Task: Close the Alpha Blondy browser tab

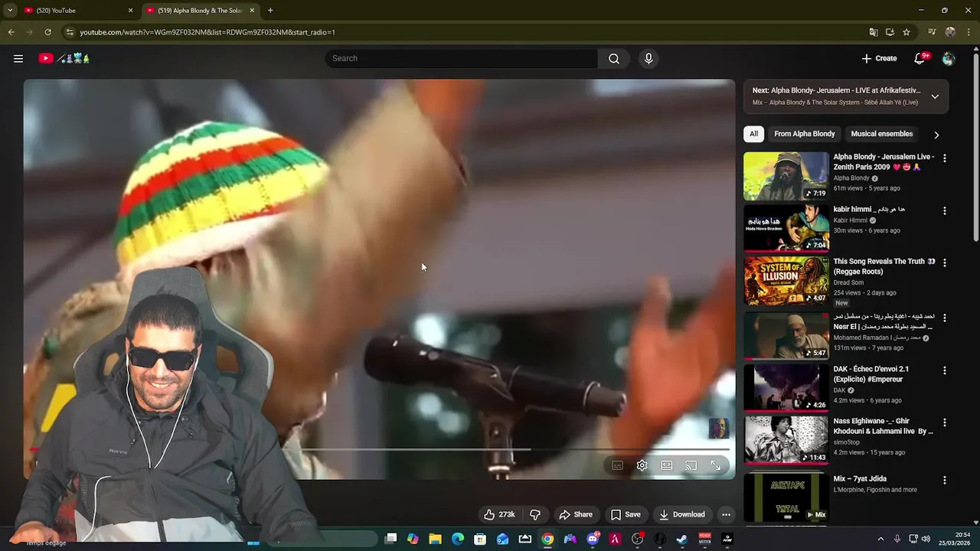Action: pos(252,11)
